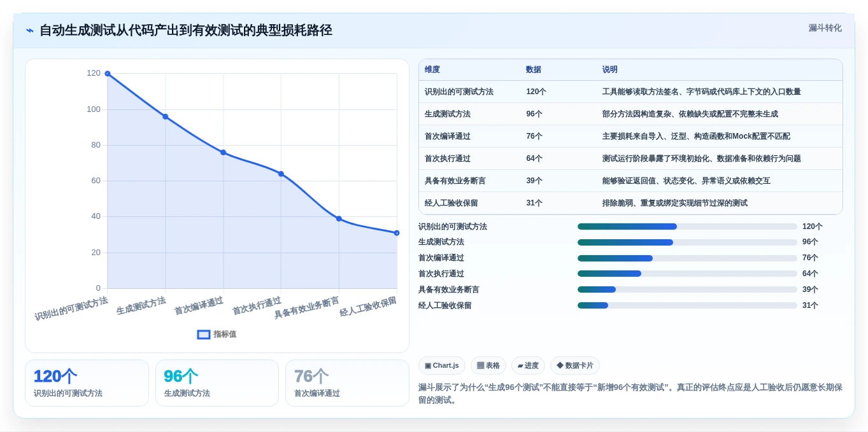Select the Chart.js tag chip
The width and height of the screenshot is (868, 432).
441,365
